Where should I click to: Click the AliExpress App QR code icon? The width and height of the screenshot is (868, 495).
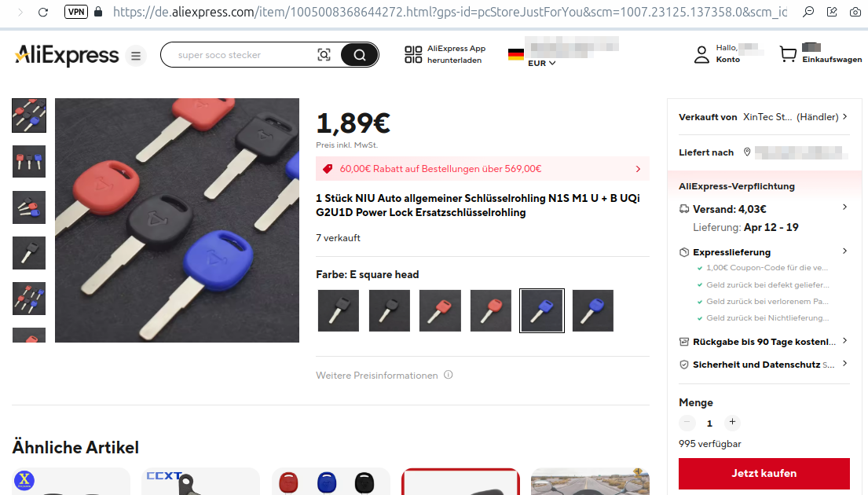tap(413, 54)
